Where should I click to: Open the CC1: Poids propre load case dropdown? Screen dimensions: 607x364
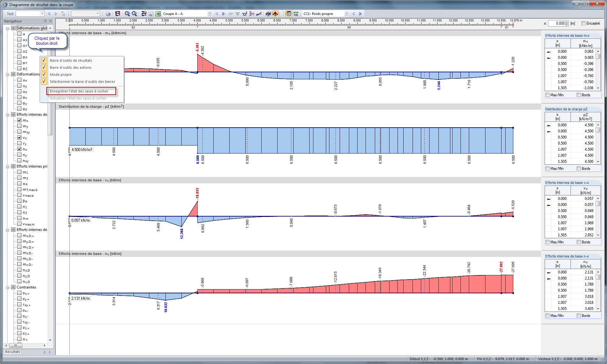347,14
